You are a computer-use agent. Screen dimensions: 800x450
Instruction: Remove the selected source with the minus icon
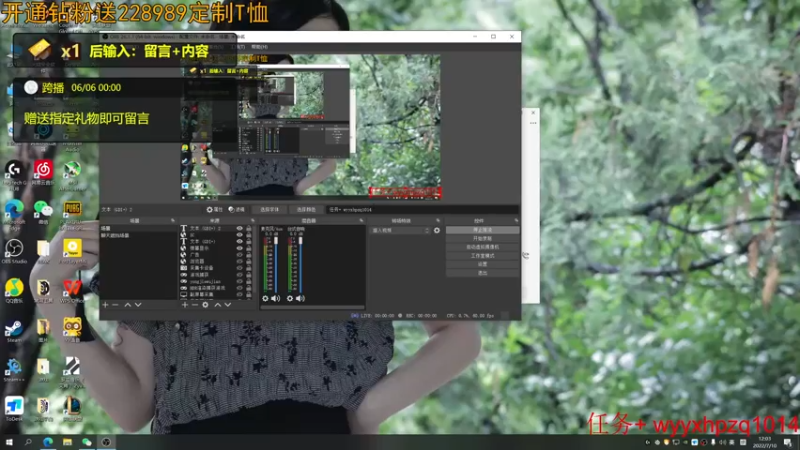coord(195,305)
